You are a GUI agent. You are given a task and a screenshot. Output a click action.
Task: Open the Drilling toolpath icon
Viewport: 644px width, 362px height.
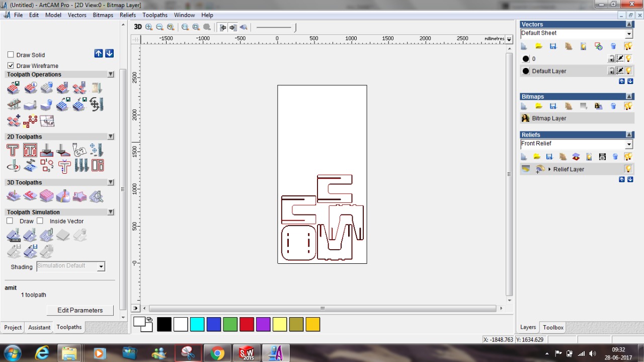(97, 150)
